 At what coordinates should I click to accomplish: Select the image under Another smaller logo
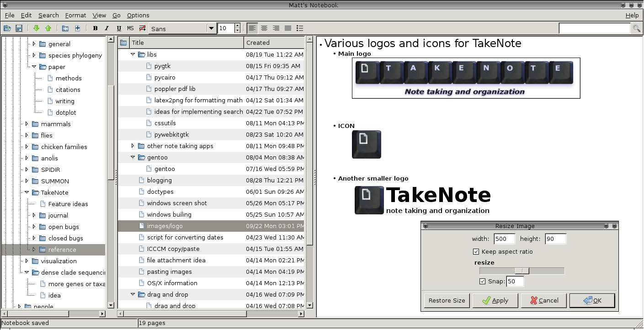(x=423, y=200)
